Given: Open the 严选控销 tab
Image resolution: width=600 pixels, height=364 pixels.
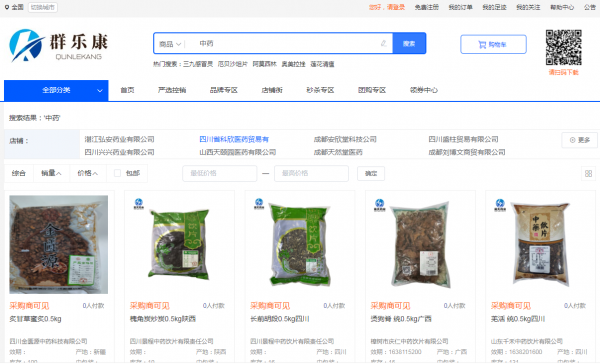Looking at the screenshot, I should (x=172, y=90).
